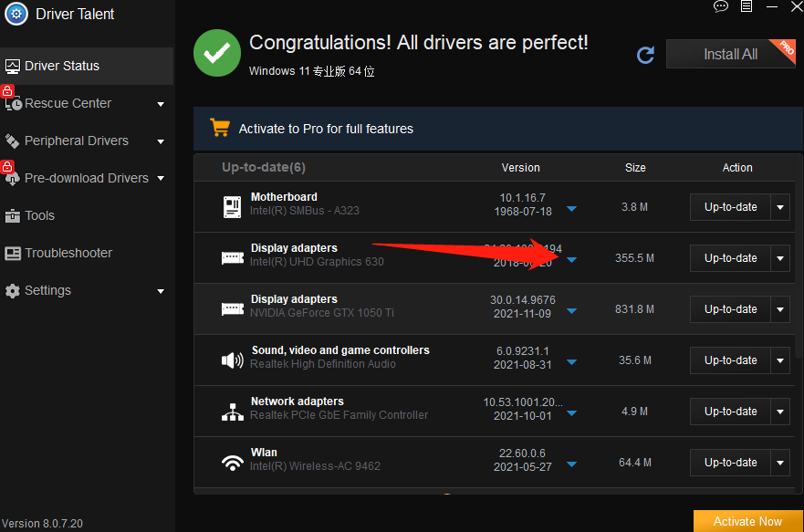This screenshot has height=532, width=804.
Task: Click the refresh scan icon
Action: (x=645, y=55)
